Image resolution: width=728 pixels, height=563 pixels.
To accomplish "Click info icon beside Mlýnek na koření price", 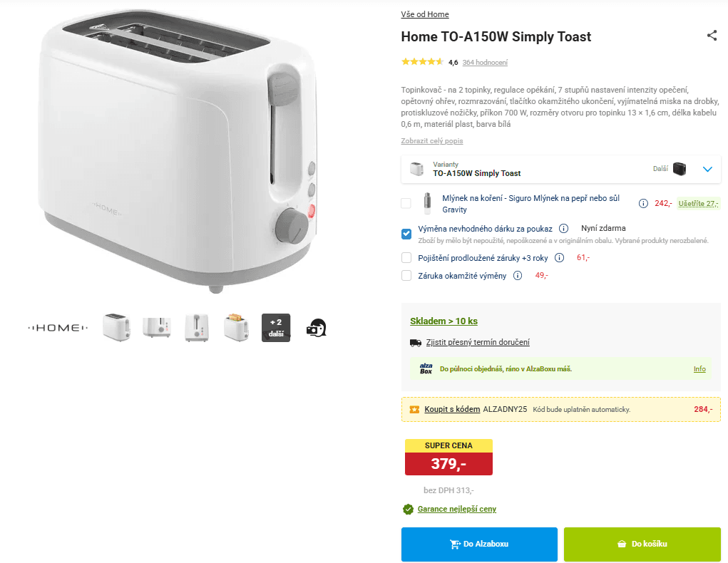I will pyautogui.click(x=643, y=204).
